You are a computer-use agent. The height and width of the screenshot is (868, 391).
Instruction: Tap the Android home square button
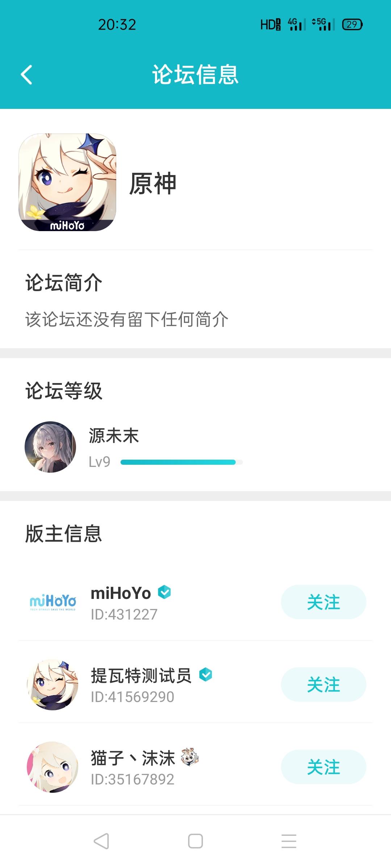coord(195,841)
